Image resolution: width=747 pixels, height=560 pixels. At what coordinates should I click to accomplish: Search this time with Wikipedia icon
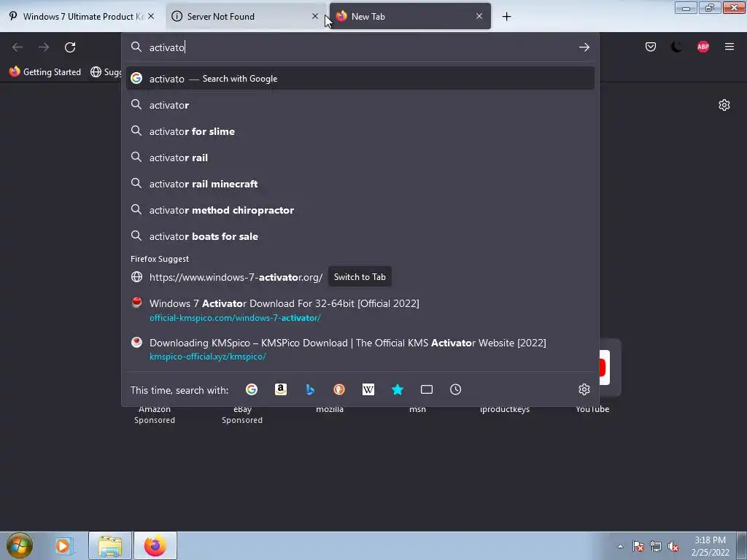[368, 389]
